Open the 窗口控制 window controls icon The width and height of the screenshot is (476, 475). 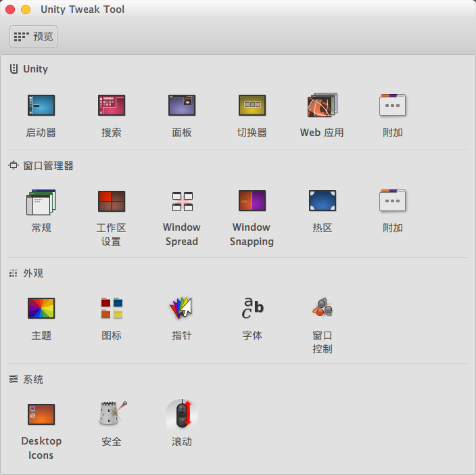(322, 307)
